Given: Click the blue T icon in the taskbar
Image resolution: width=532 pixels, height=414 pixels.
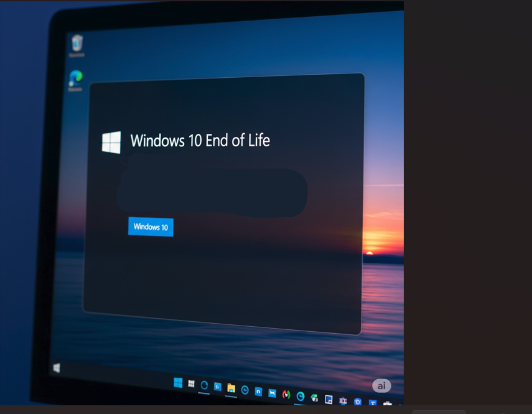Looking at the screenshot, I should (x=373, y=403).
